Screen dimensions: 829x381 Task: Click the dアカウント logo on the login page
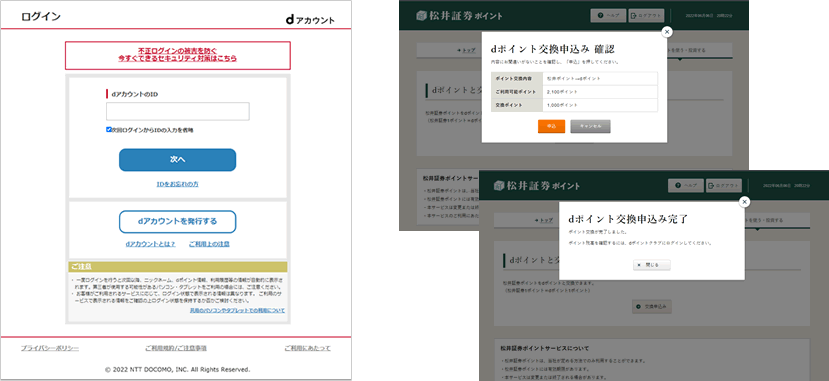[310, 20]
